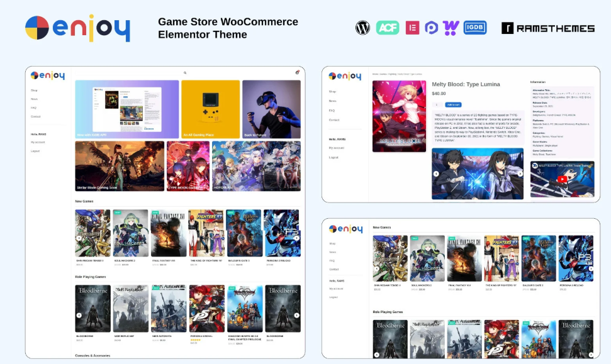Click next arrow in listing-page Role Playing carousel
The width and height of the screenshot is (611, 364).
[x=591, y=355]
